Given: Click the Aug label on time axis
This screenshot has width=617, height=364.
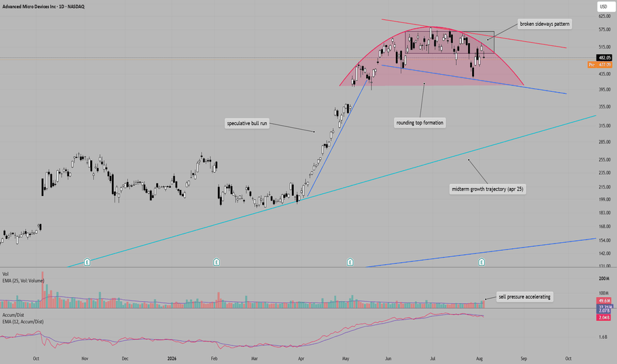Looking at the screenshot, I should pyautogui.click(x=479, y=359).
